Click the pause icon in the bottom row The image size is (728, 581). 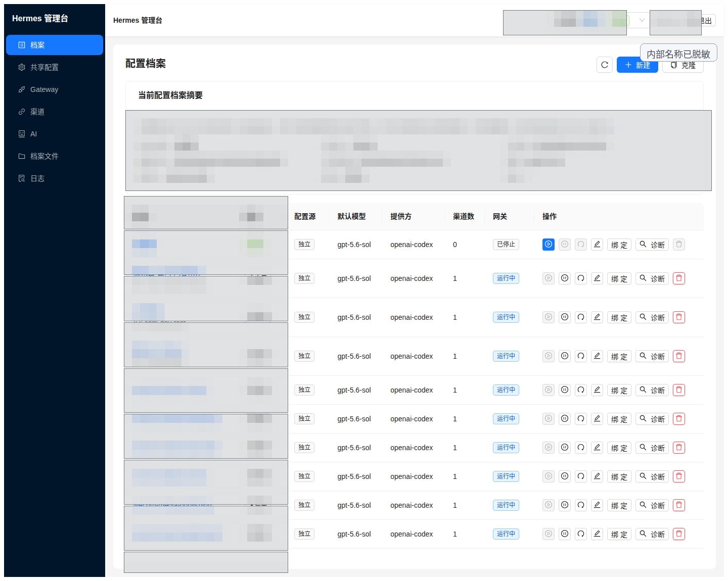[565, 534]
